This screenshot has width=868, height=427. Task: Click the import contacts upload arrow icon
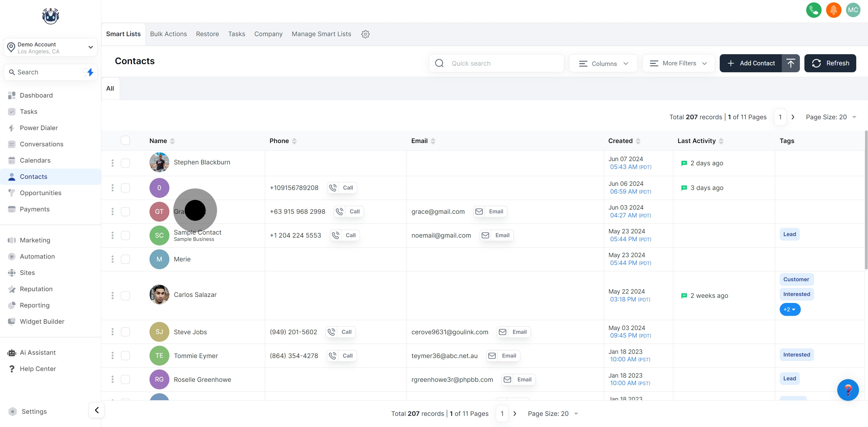click(791, 63)
